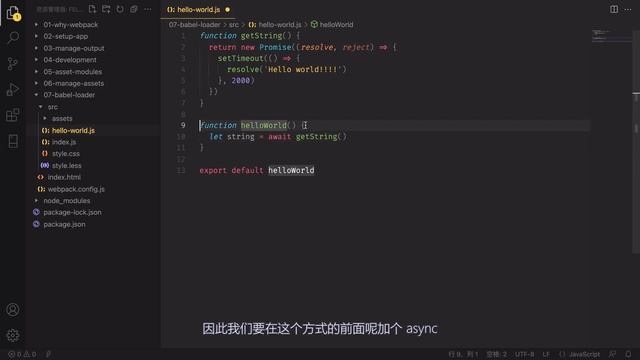640x360 pixels.
Task: Open style.css file
Action: tap(66, 154)
